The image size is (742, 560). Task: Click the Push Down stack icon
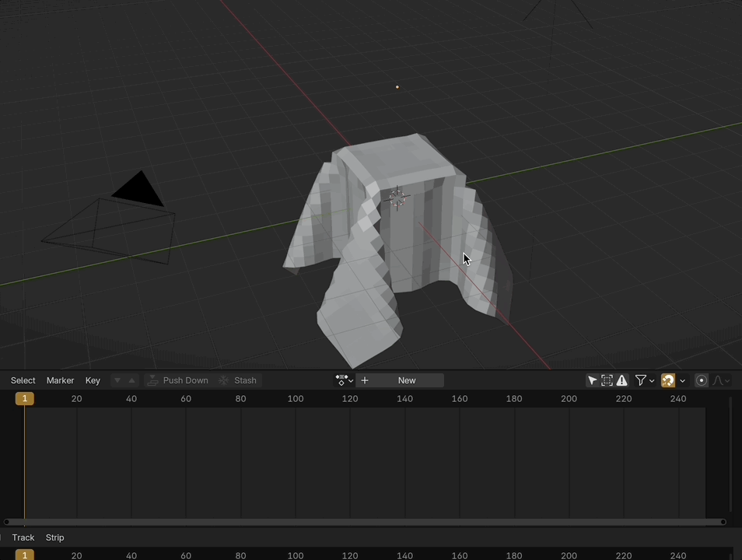pos(152,380)
